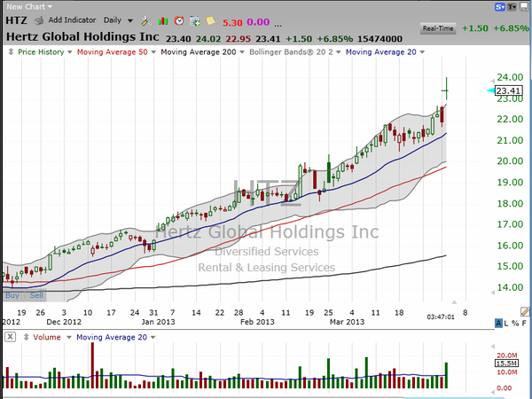532x399 pixels.
Task: Expand the Bollinger Bands dropdown arrow
Action: [339, 52]
